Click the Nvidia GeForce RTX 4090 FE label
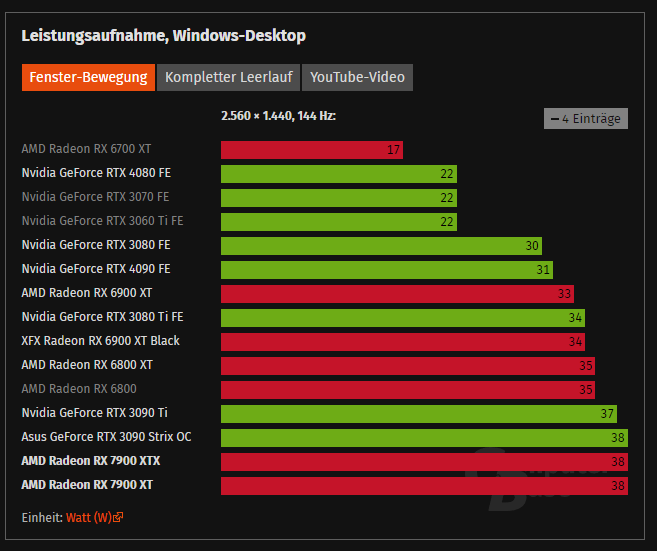The image size is (657, 551). coord(96,269)
